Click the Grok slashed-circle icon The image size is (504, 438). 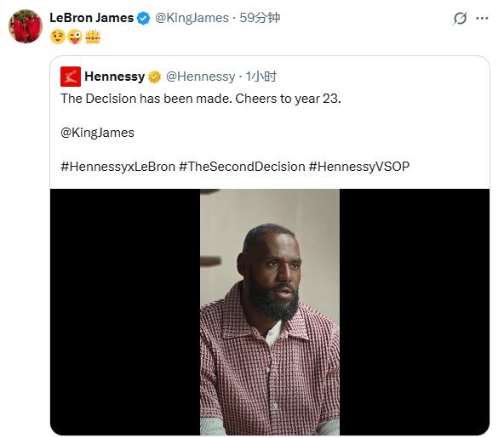[460, 19]
